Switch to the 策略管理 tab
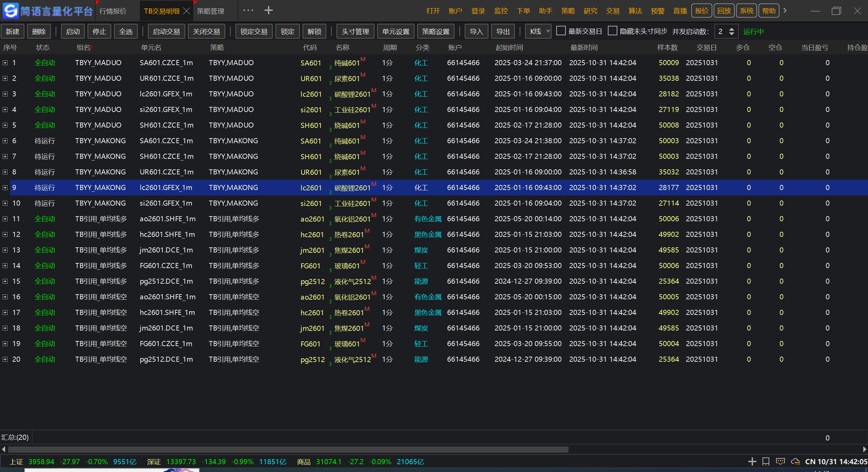The image size is (868, 472). [211, 11]
